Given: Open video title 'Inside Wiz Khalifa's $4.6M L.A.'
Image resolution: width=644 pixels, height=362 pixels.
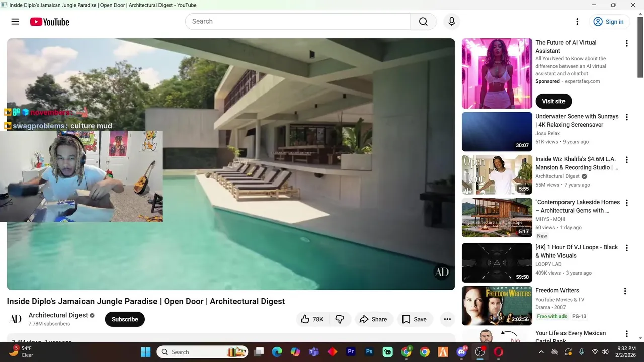Looking at the screenshot, I should [577, 163].
